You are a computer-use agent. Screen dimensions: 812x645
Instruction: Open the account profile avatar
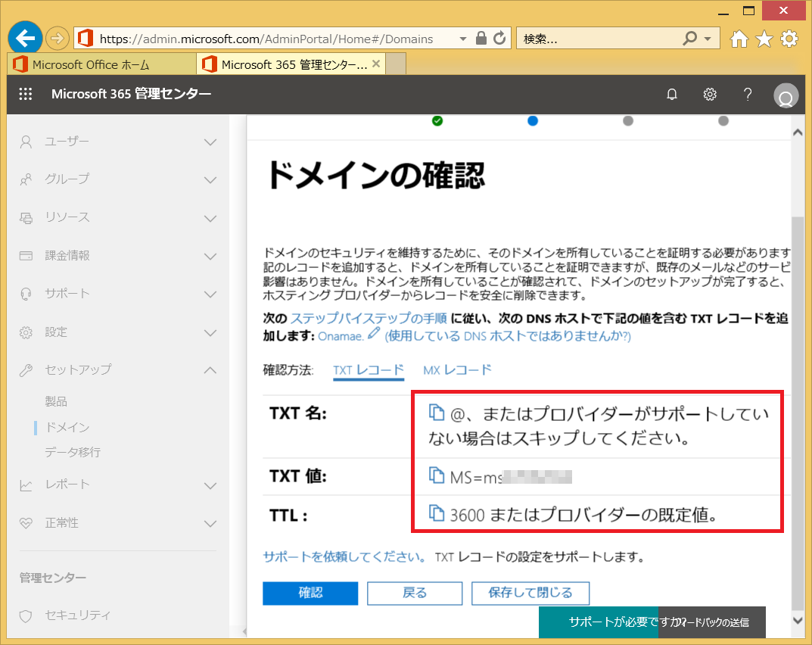point(786,95)
